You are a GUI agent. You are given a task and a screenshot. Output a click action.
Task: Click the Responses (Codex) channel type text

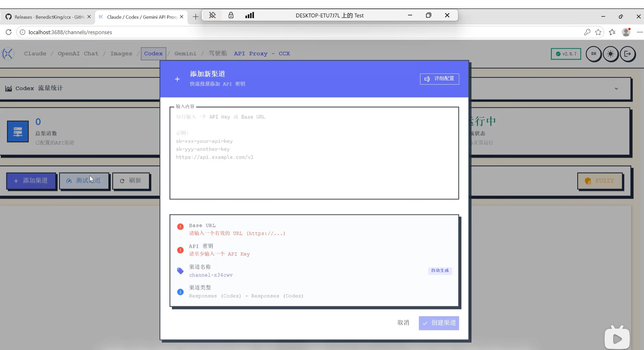(246, 296)
